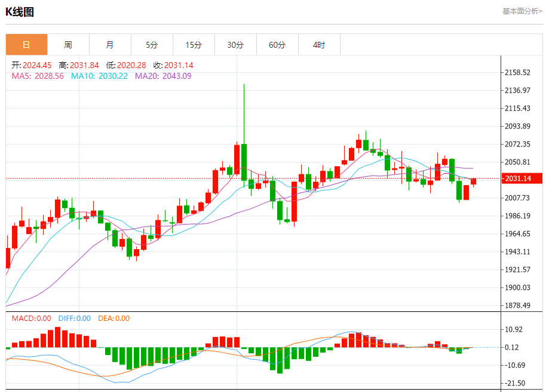Click the 1943.11 price axis label
The width and height of the screenshot is (546, 392).
[517, 252]
